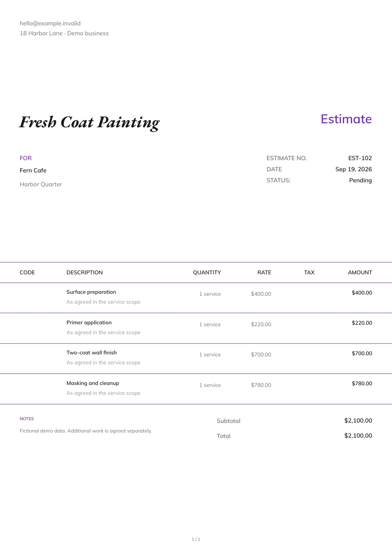Click the $400.00 amount value

point(362,293)
